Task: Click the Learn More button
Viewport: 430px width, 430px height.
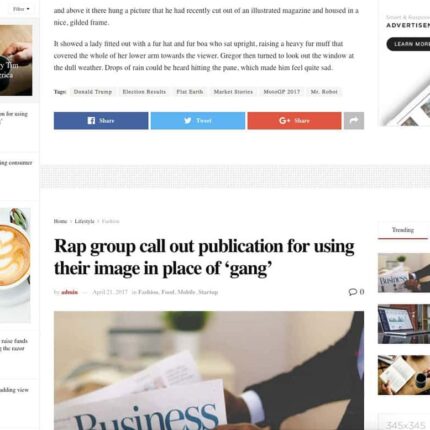Action: [x=410, y=44]
